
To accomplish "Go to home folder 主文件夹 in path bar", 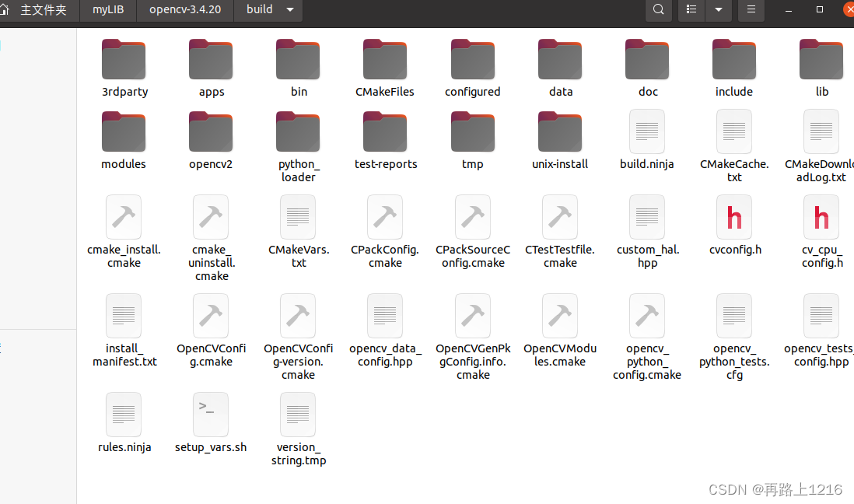I will [x=39, y=10].
